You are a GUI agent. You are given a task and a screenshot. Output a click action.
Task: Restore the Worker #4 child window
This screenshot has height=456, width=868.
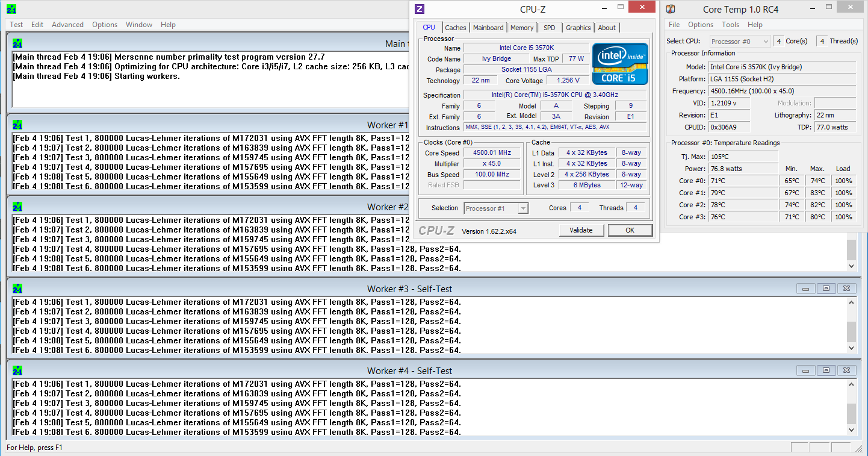[x=826, y=370]
